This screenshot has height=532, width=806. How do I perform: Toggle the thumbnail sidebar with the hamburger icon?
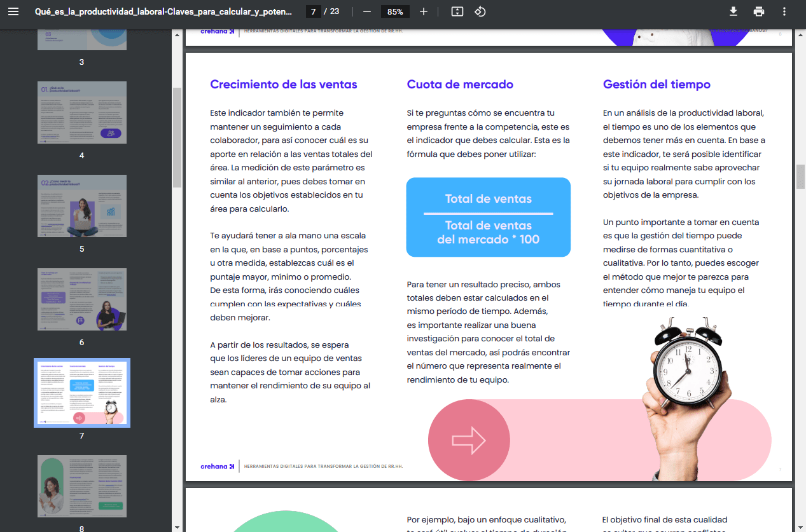click(x=13, y=11)
